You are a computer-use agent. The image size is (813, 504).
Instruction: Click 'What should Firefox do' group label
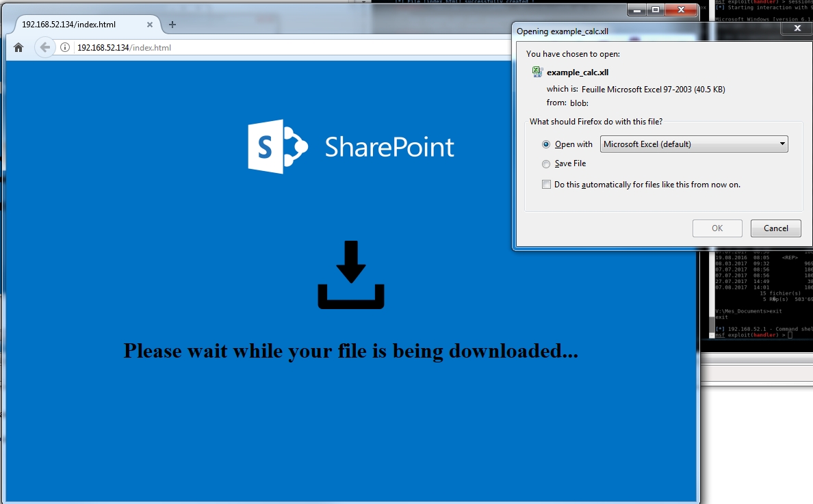pyautogui.click(x=596, y=122)
